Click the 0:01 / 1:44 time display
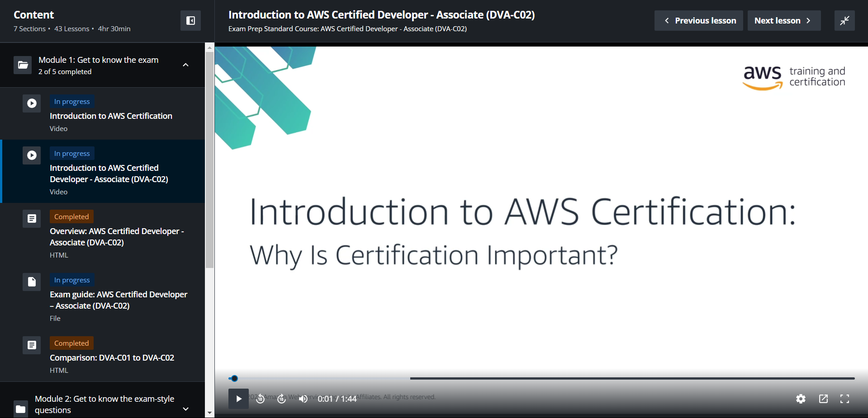Image resolution: width=868 pixels, height=418 pixels. point(337,399)
